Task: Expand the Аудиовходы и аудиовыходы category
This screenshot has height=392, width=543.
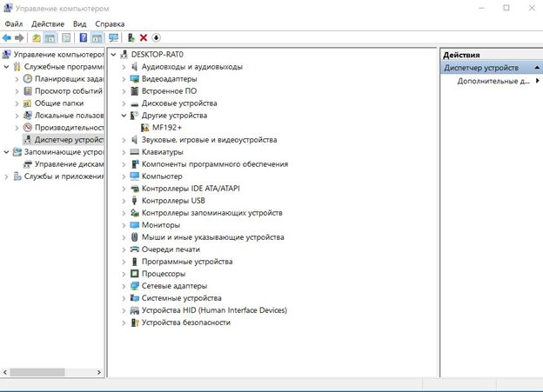Action: point(124,67)
